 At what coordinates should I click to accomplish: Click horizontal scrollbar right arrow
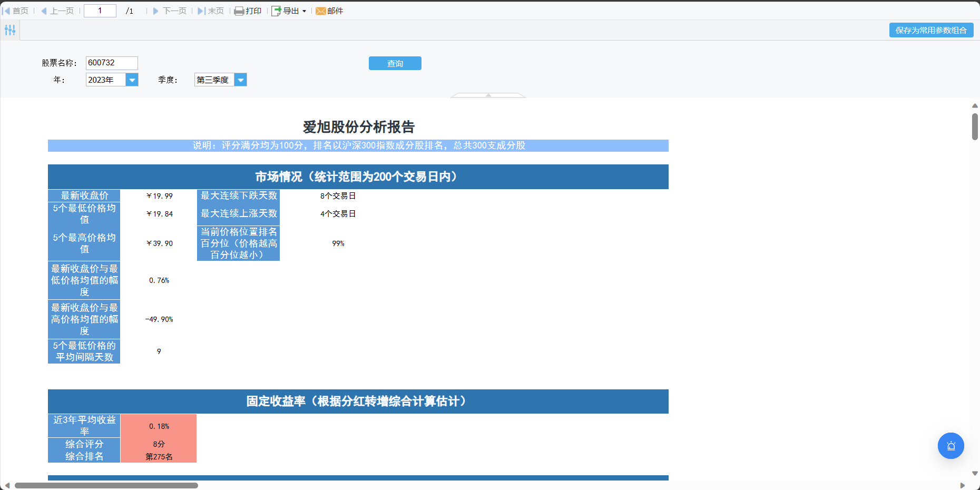(962, 485)
